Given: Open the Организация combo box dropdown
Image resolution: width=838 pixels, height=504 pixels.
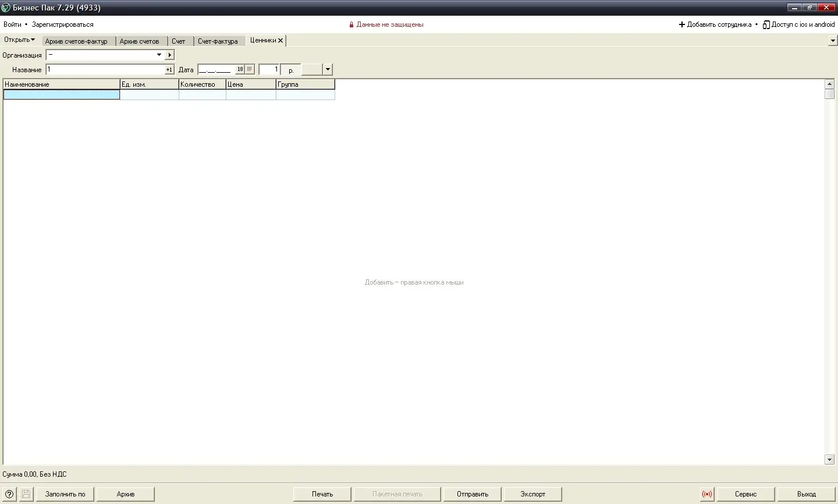Looking at the screenshot, I should click(x=159, y=55).
